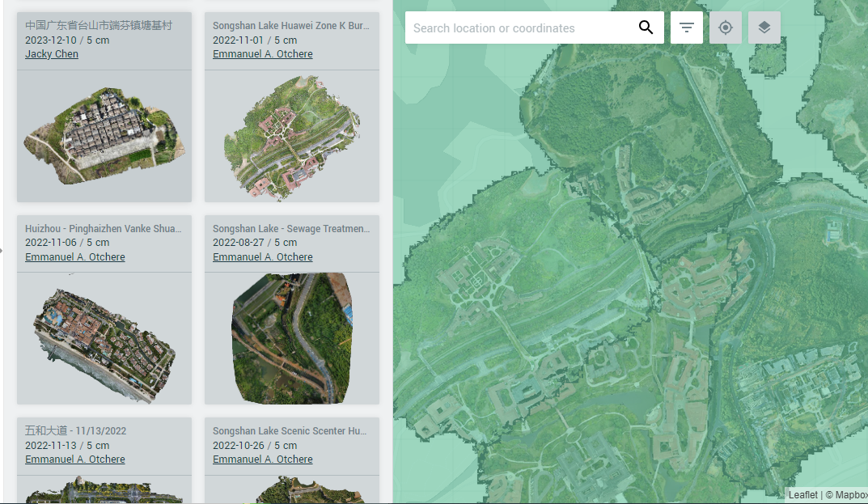The width and height of the screenshot is (868, 504).
Task: Click Emmanuel A. Otchere under the sewage project
Action: coord(262,256)
